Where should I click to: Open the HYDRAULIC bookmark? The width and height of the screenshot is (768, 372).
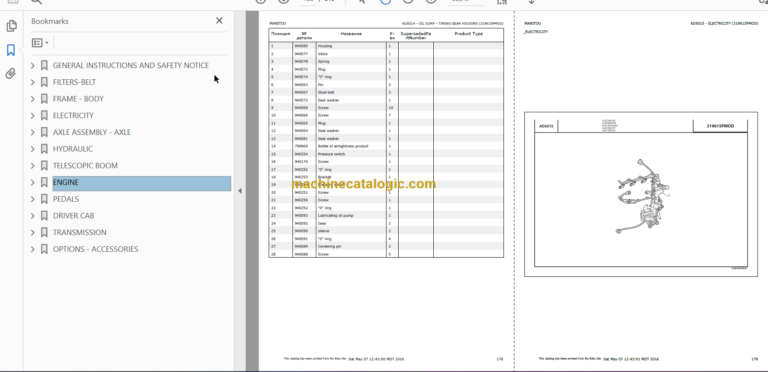click(72, 149)
